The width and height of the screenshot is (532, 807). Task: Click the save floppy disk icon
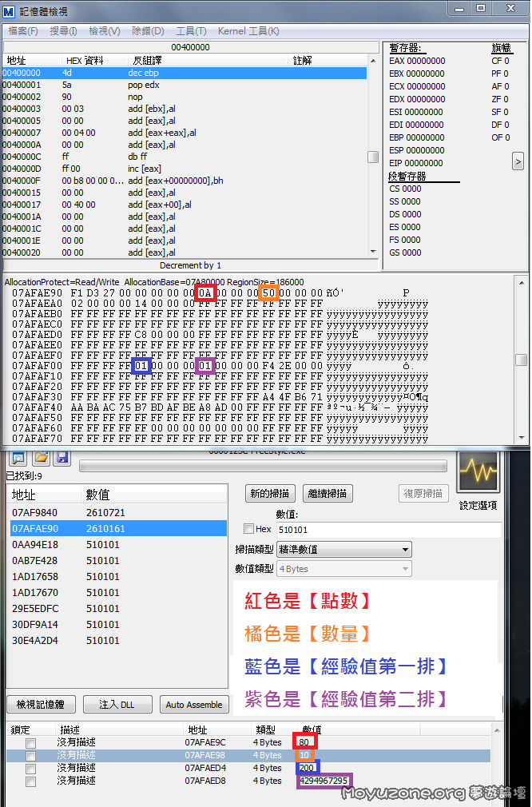click(62, 458)
